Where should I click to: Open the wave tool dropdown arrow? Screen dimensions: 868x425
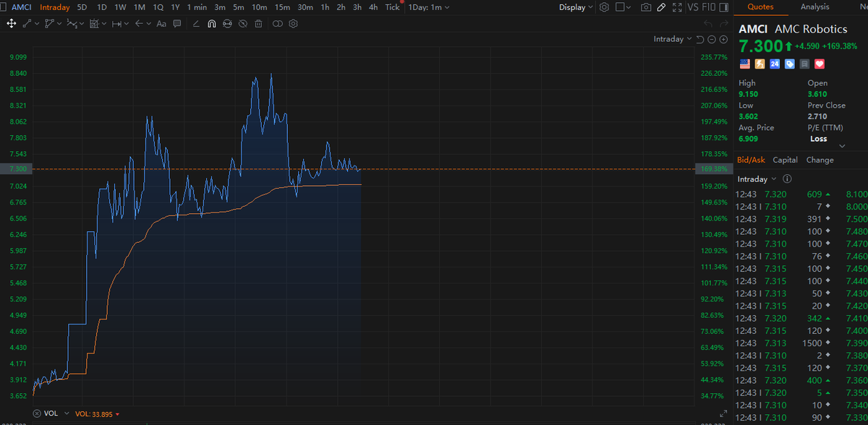click(x=82, y=23)
